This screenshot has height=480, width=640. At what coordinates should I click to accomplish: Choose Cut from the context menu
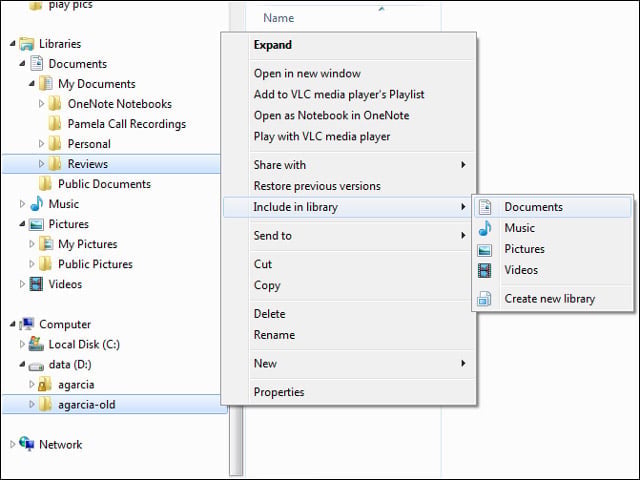349,264
